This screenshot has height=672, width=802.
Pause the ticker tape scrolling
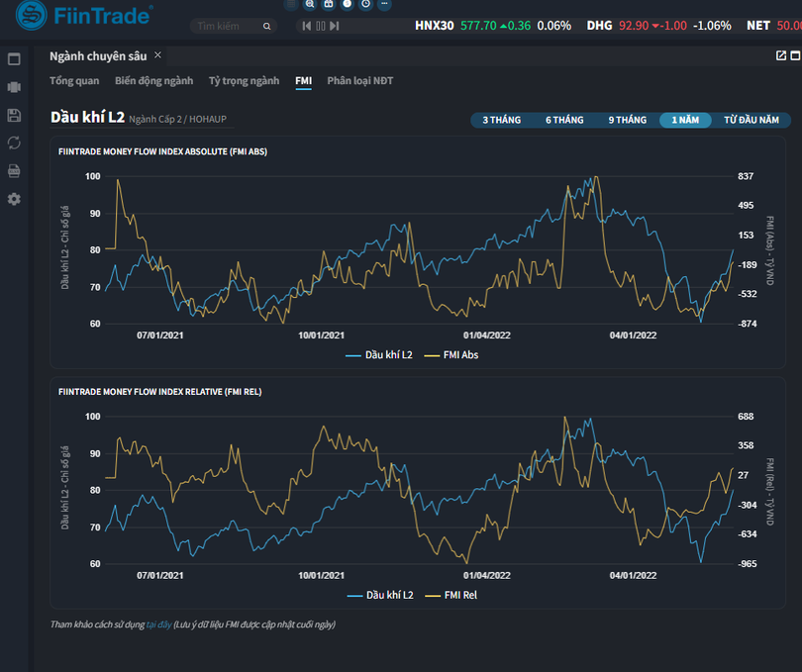pyautogui.click(x=321, y=26)
